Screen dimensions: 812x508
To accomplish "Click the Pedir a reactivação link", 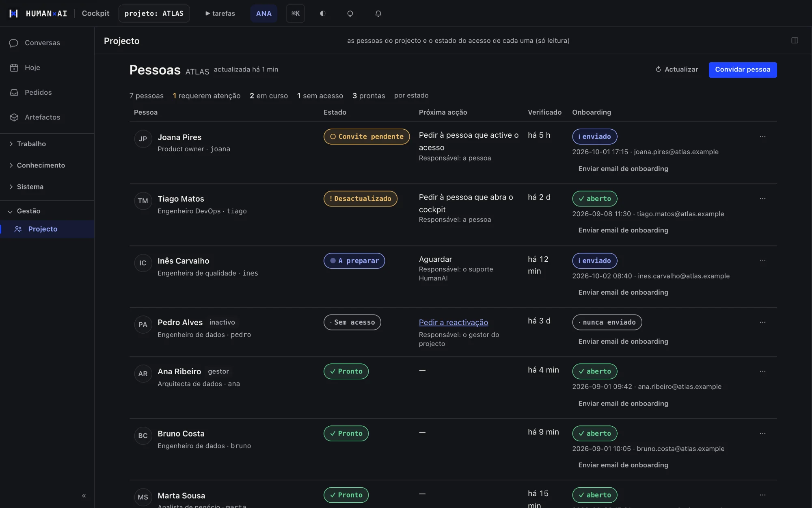I will pyautogui.click(x=454, y=322).
